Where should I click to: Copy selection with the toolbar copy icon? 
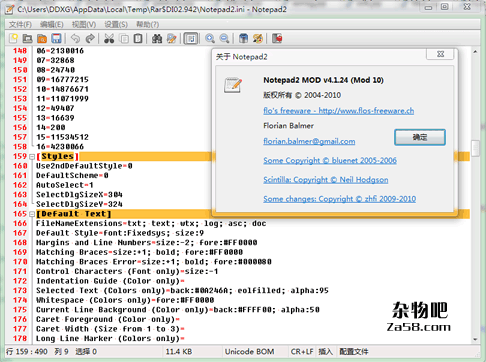point(124,39)
